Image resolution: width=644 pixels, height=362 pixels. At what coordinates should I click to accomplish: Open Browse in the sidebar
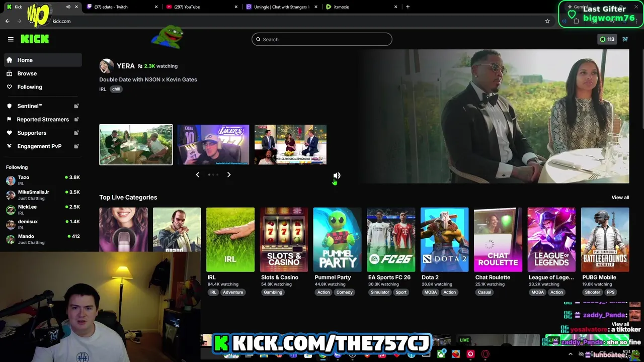(x=43, y=73)
